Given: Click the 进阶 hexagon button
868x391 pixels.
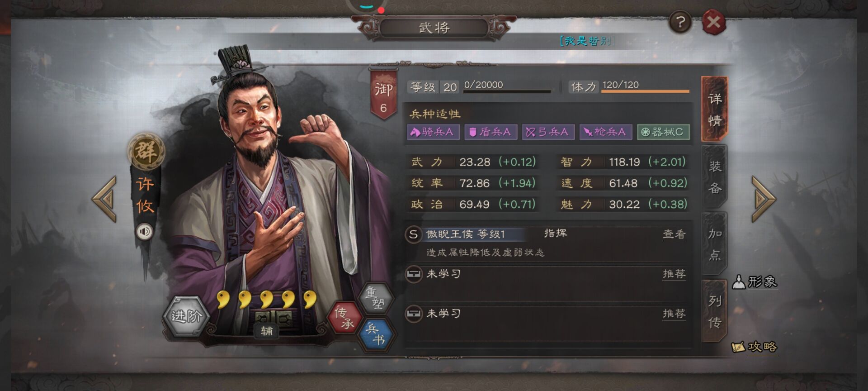Looking at the screenshot, I should tap(186, 315).
